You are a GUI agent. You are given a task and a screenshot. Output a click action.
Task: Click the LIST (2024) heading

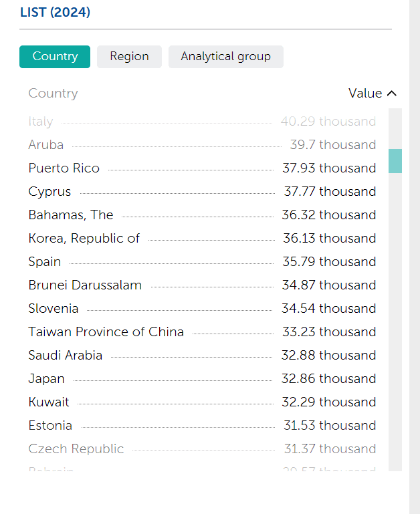tap(55, 12)
